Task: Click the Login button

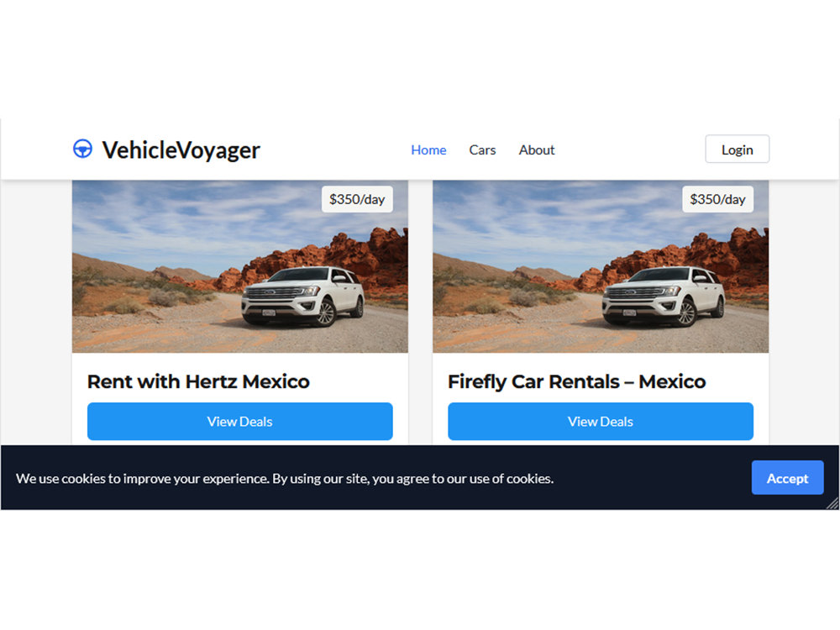Action: 738,150
